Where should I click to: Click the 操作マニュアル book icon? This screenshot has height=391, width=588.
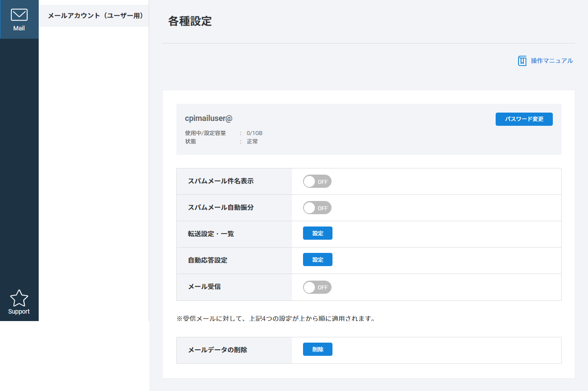522,61
